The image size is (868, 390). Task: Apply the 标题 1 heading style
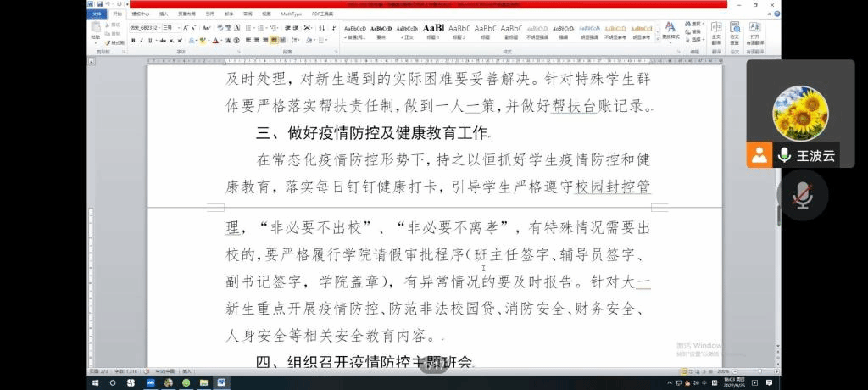432,31
